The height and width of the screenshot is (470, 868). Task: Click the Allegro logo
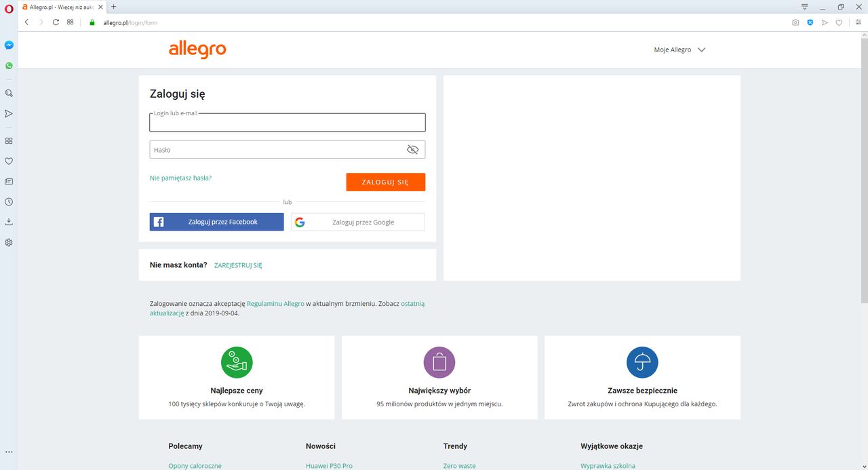(x=197, y=50)
